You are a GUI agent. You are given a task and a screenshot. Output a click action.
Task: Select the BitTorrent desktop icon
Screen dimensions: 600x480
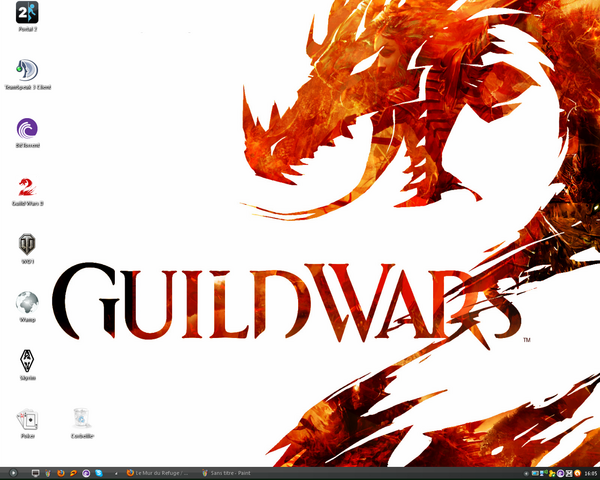[27, 133]
